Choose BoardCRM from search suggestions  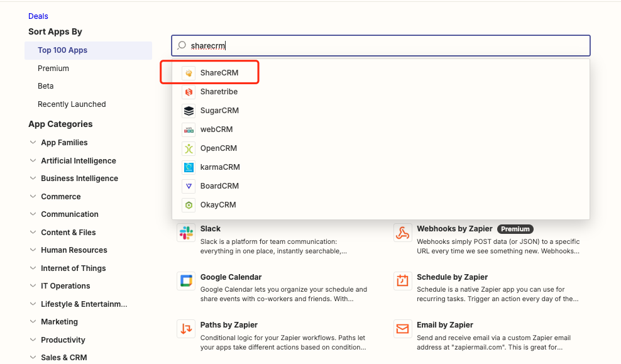[381, 186]
